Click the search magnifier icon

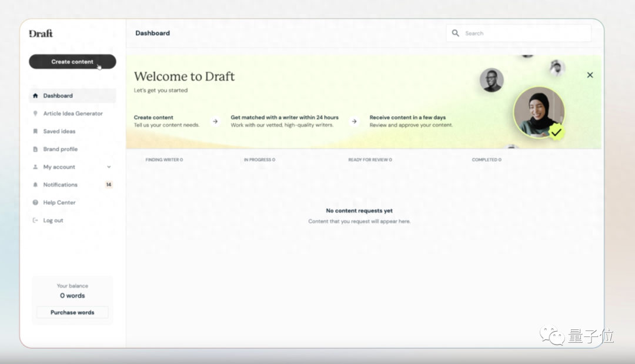456,34
